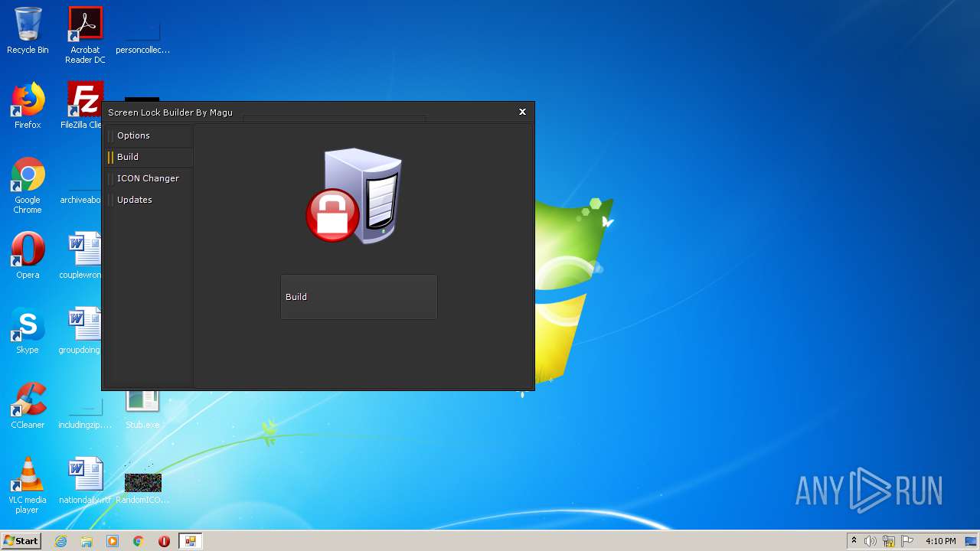Launch Google Chrome desktop shortcut

click(28, 186)
